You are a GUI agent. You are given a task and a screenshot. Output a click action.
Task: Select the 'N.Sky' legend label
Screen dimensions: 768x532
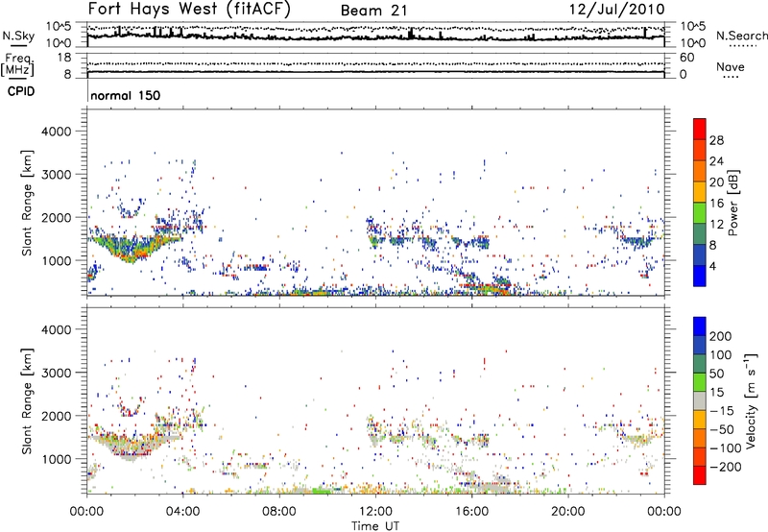[x=18, y=36]
